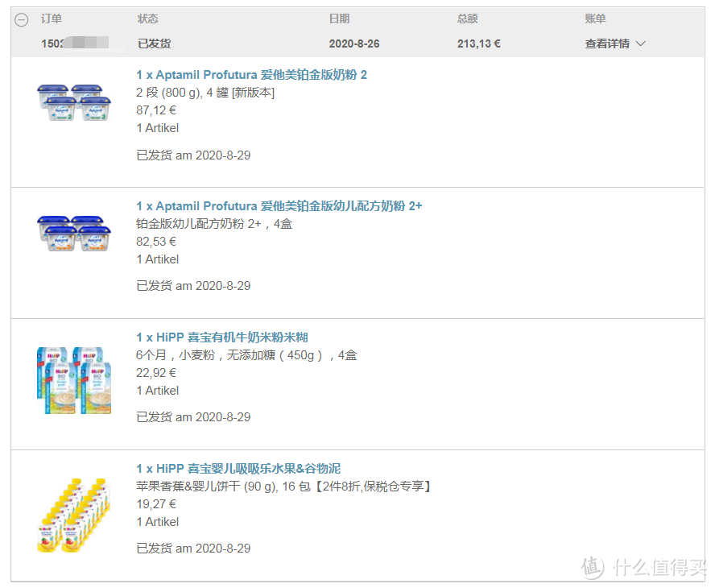715x588 pixels.
Task: Expand the 查看详情 invoice dropdown
Action: (615, 43)
